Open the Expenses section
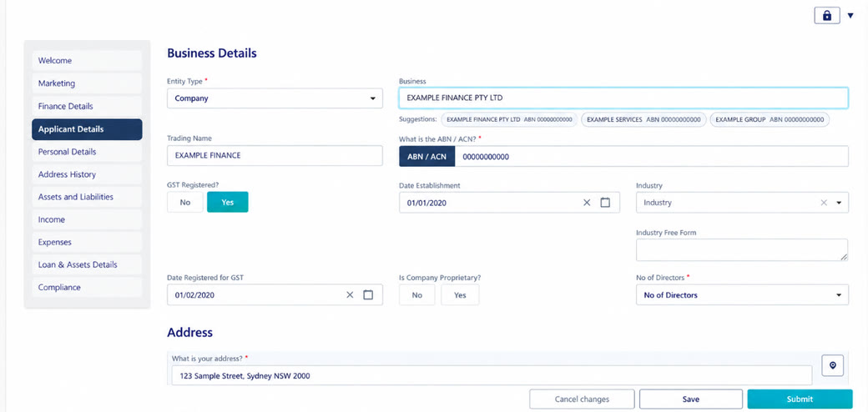Screen dimensions: 868x412 (87, 242)
